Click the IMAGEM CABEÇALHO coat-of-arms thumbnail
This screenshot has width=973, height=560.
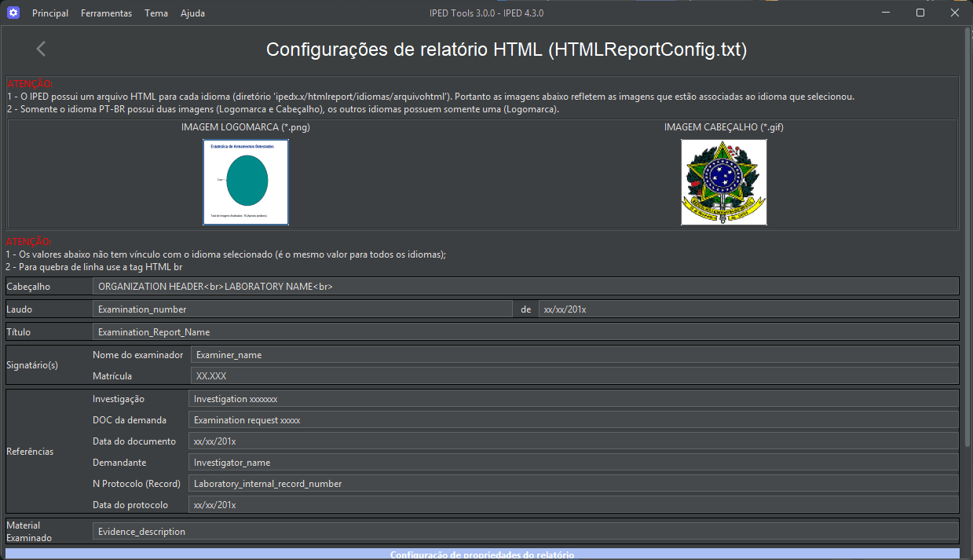coord(723,182)
